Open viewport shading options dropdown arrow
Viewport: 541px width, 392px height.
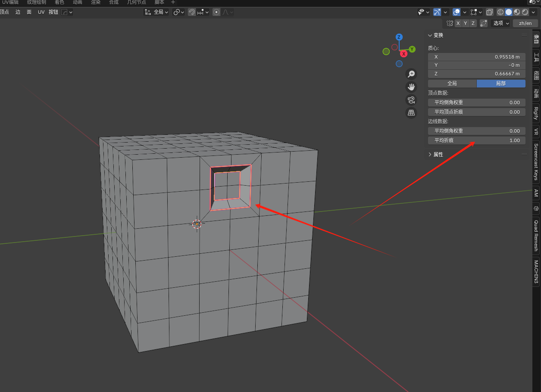pos(534,12)
